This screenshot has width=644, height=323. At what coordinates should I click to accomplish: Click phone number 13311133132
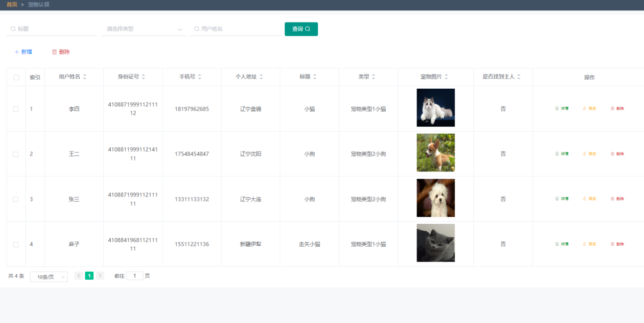pos(192,199)
